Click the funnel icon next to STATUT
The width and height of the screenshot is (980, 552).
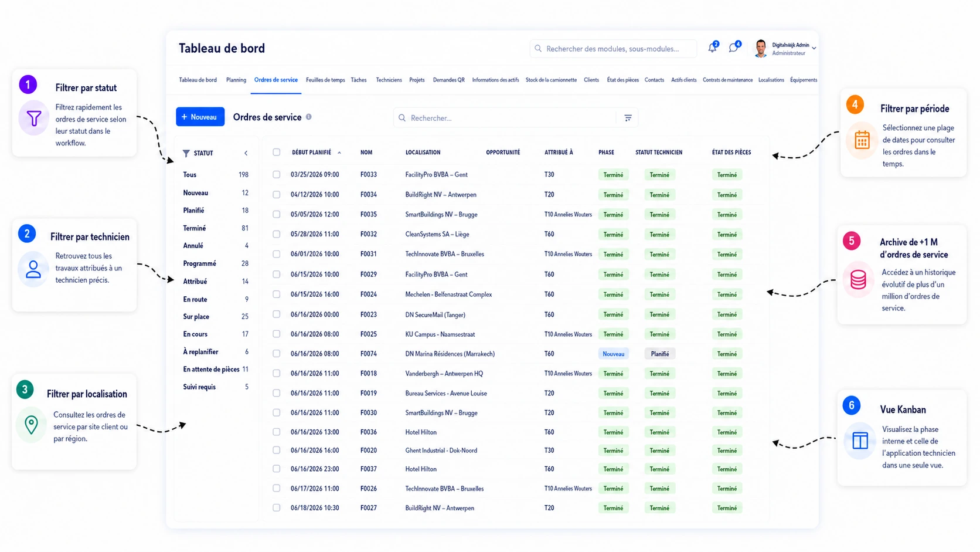click(186, 153)
